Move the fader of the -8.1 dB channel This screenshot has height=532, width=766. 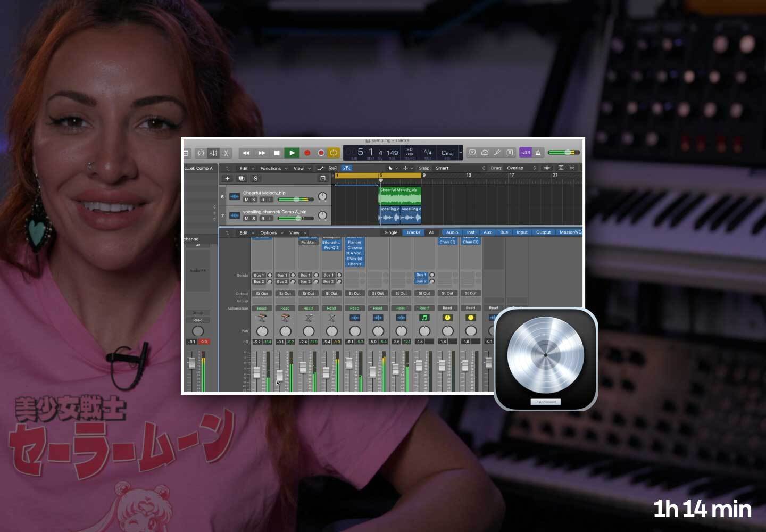pyautogui.click(x=279, y=375)
